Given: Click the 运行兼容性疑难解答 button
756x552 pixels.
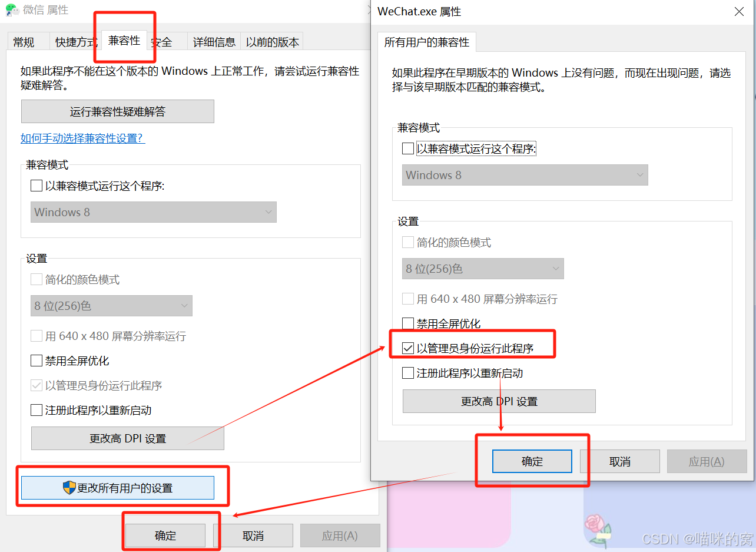Looking at the screenshot, I should coord(118,111).
